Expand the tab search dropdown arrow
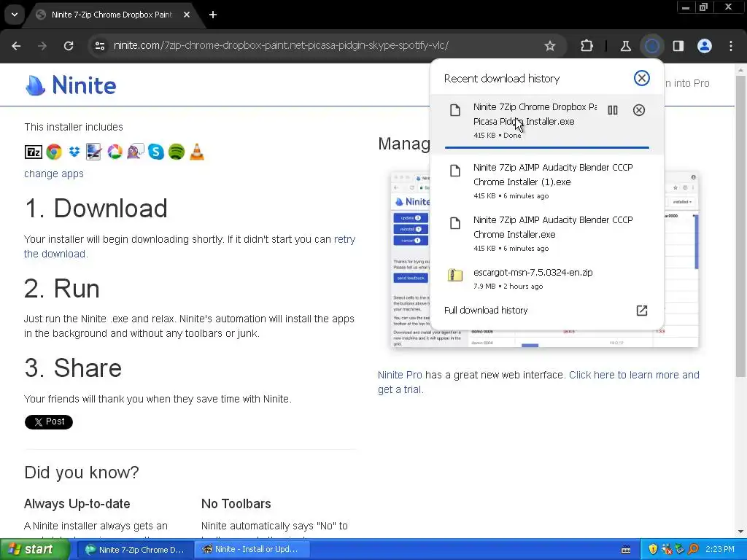 [x=15, y=15]
